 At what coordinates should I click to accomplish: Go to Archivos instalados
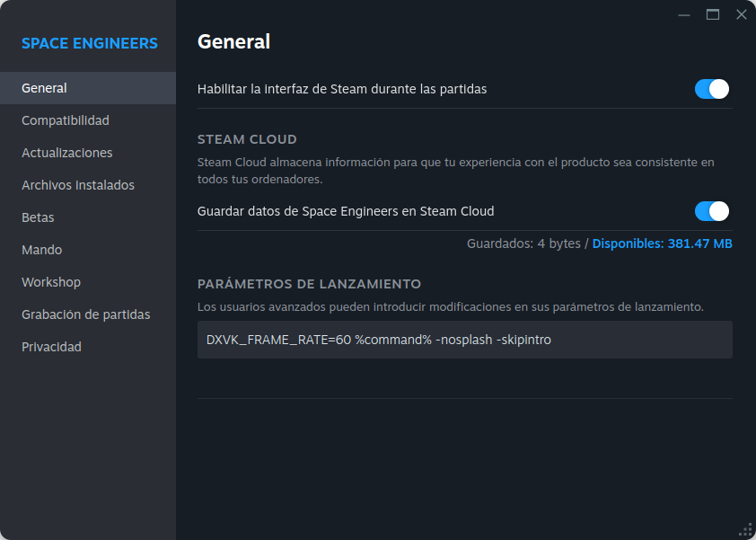(88, 185)
